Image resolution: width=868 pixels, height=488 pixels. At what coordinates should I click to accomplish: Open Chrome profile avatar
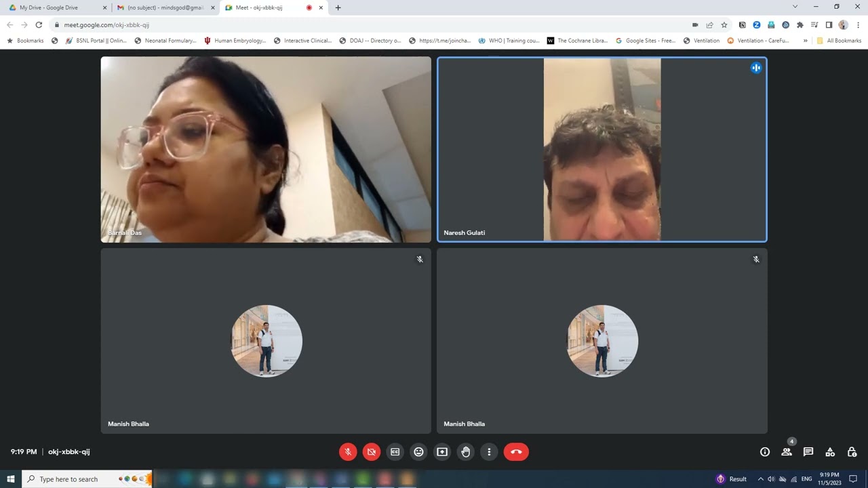pos(843,24)
